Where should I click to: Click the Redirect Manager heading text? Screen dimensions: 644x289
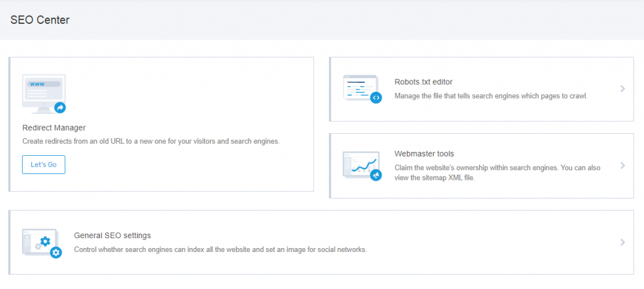point(53,128)
